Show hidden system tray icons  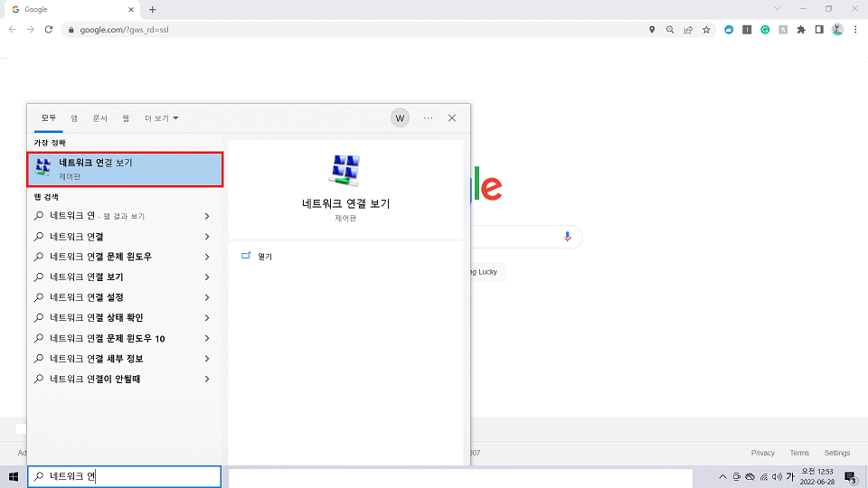click(x=722, y=477)
